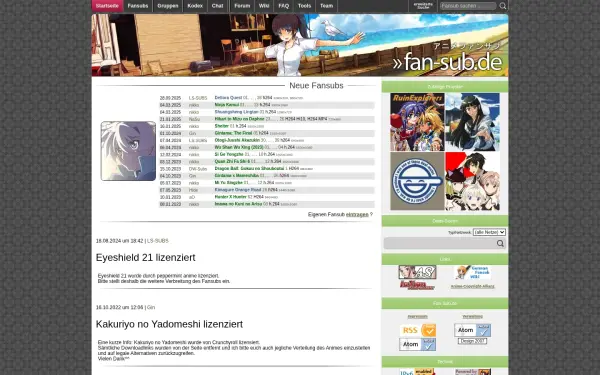Open the Dragon Ball: Gokuu no Shouboutai entry
Viewport: 600px width, 375px height.
[x=249, y=168]
